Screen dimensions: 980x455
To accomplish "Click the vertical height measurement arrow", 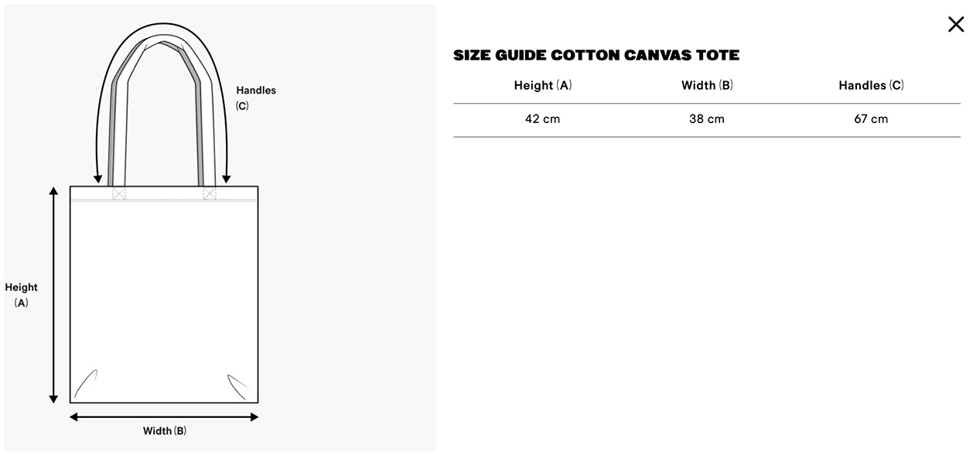I will (53, 295).
